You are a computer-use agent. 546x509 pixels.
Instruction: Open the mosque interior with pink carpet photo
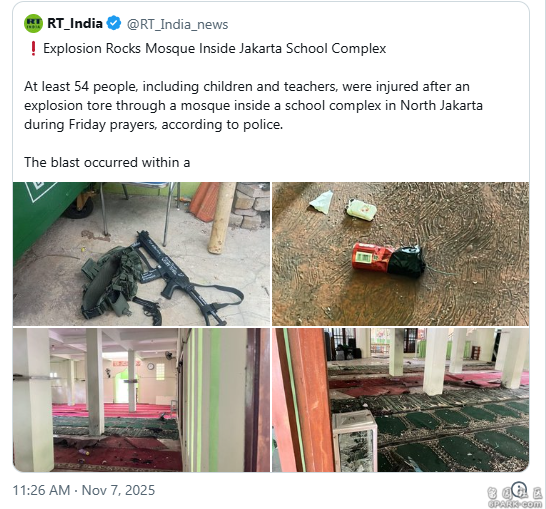click(141, 400)
